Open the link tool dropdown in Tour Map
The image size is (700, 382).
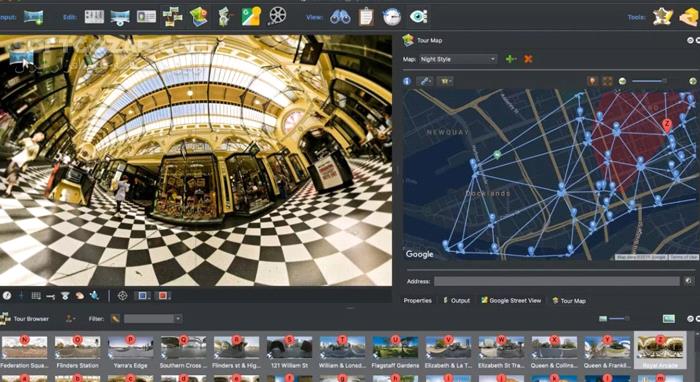coord(425,81)
